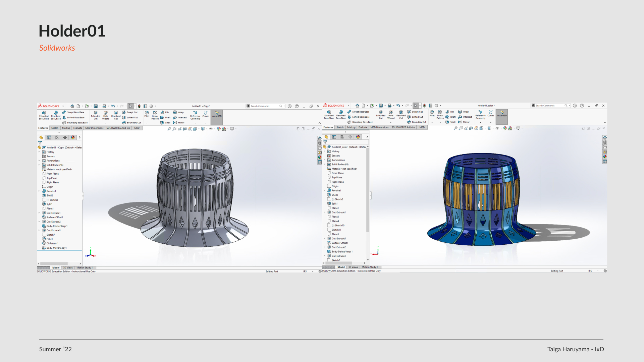Open DisplayManager tab icon in left window's panel
Screen dimensions: 644x362
(73, 137)
